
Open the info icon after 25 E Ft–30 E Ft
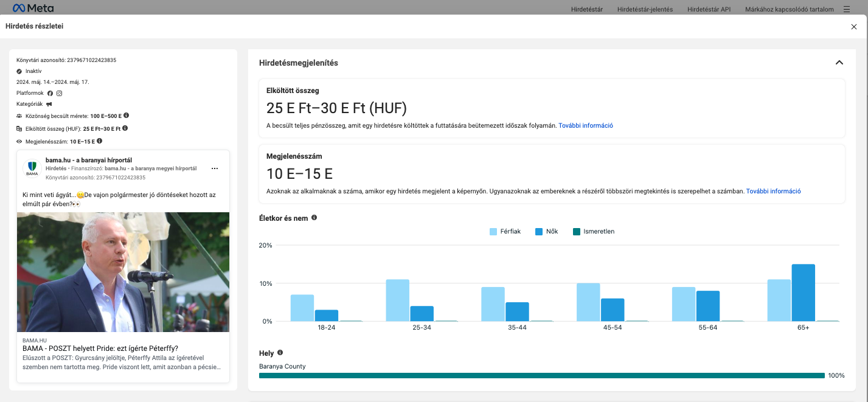(x=125, y=128)
